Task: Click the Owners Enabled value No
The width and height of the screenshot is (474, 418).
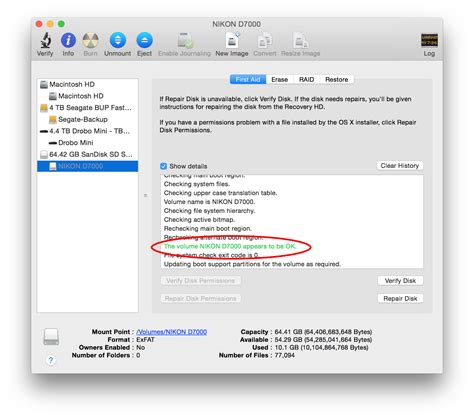Action: point(141,347)
